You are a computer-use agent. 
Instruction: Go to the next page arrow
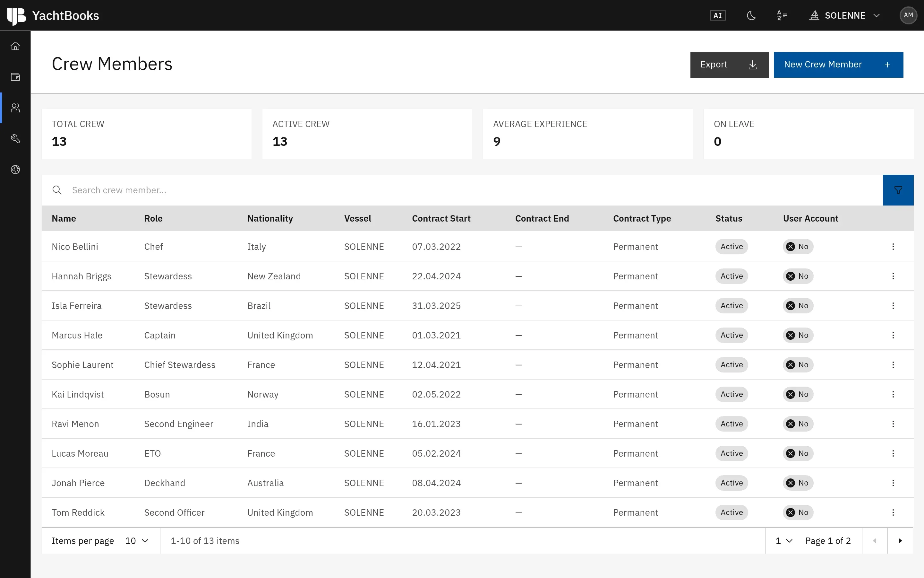point(900,540)
